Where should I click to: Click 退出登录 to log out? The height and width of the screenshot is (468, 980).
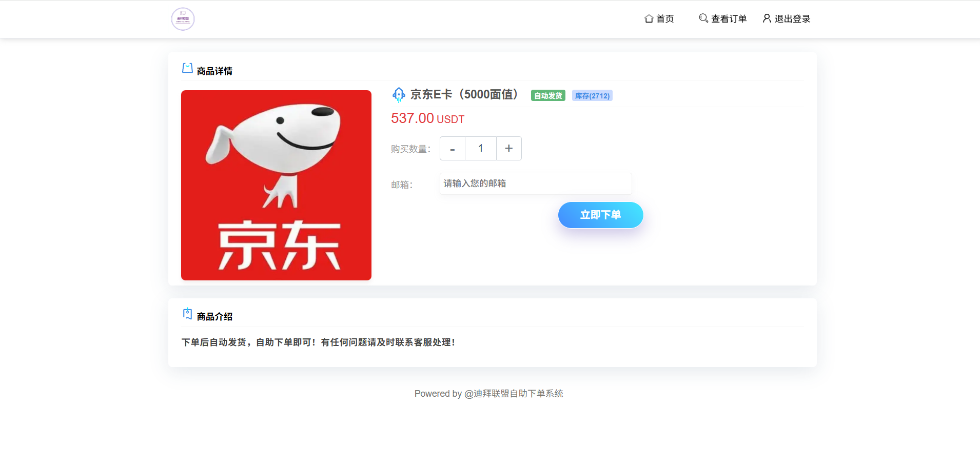tap(787, 19)
